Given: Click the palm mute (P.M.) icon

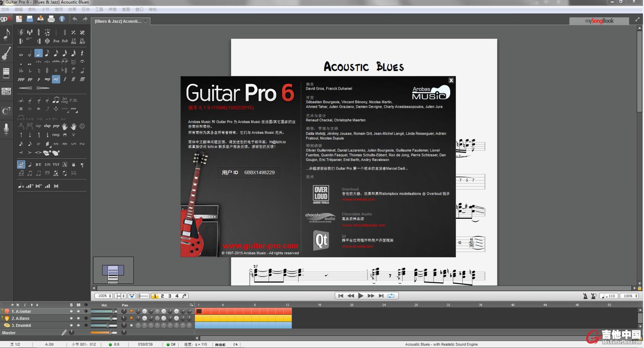Looking at the screenshot, I should click(73, 100).
